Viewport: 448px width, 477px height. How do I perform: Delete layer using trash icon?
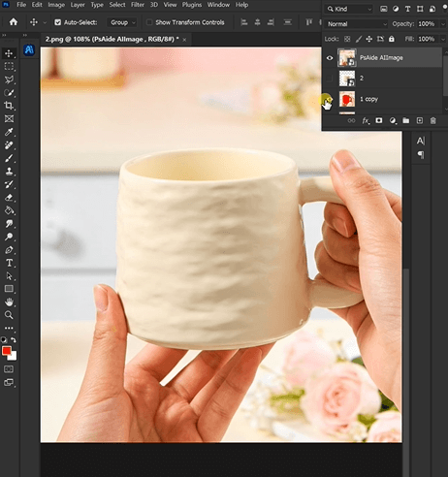tap(433, 120)
